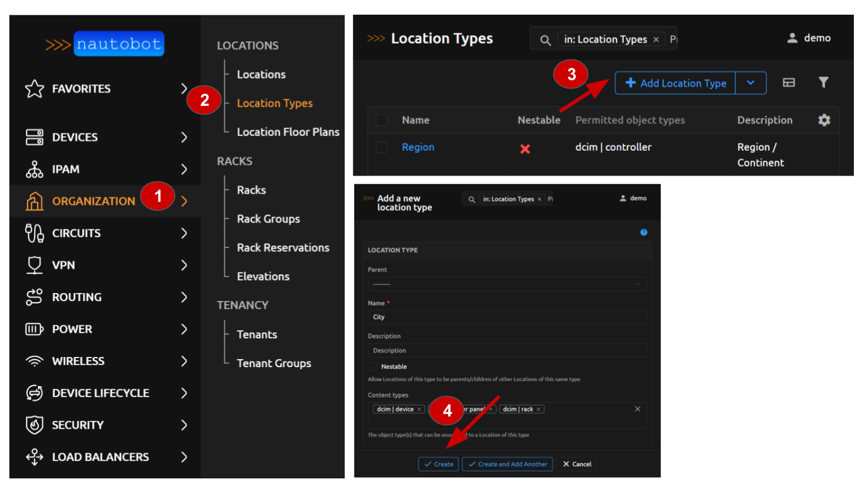Click the saved views table icon
The width and height of the screenshot is (868, 488).
[x=789, y=82]
